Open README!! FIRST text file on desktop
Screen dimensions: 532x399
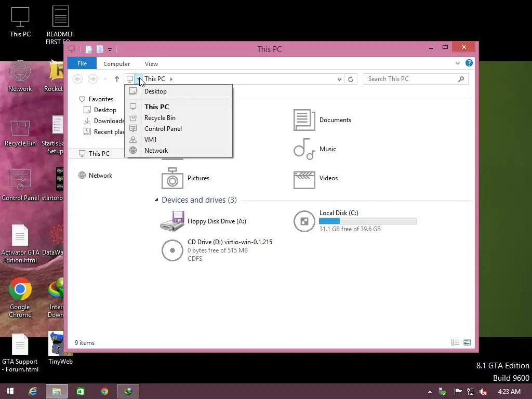click(60, 25)
